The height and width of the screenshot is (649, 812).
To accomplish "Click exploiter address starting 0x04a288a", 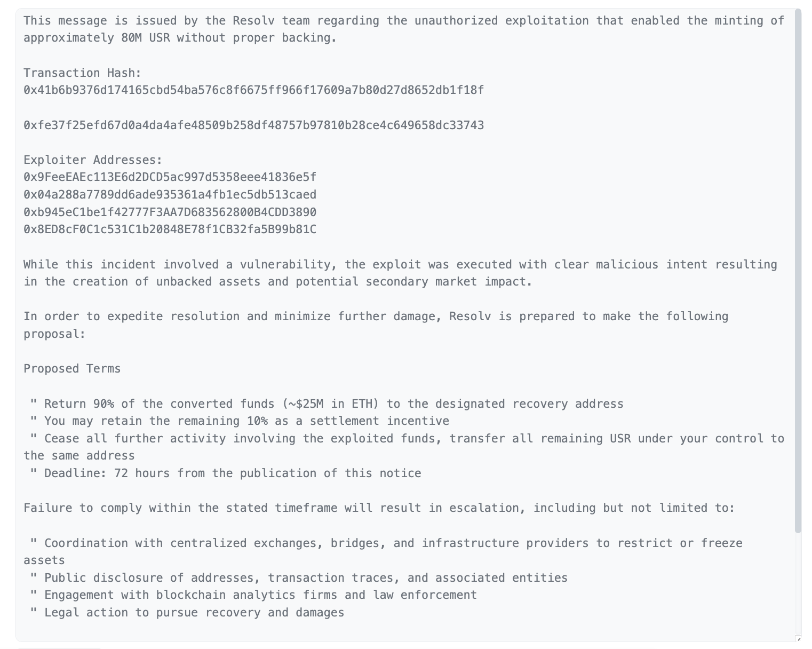I will (x=170, y=195).
